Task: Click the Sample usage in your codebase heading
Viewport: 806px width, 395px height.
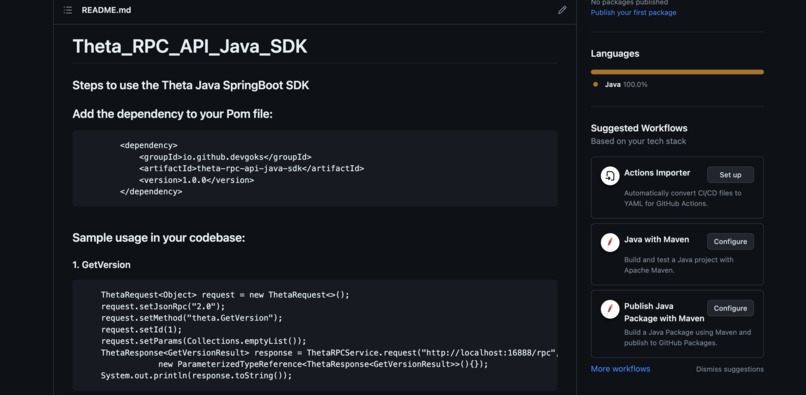Action: point(159,238)
